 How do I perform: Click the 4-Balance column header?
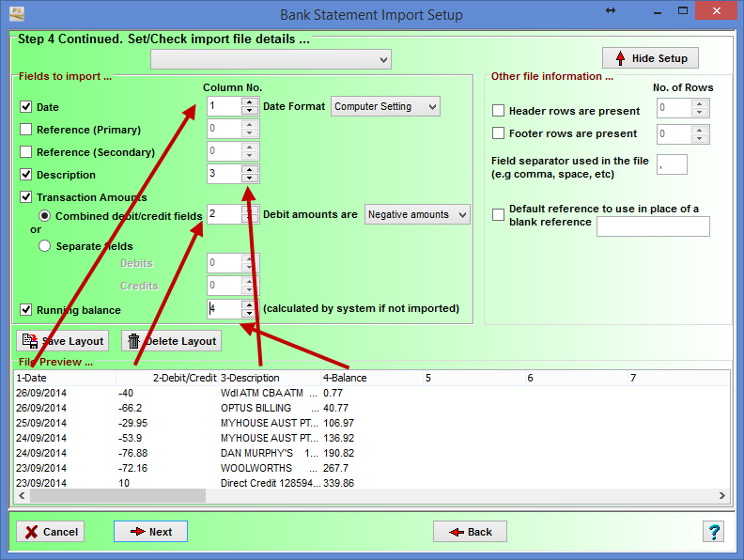click(372, 378)
